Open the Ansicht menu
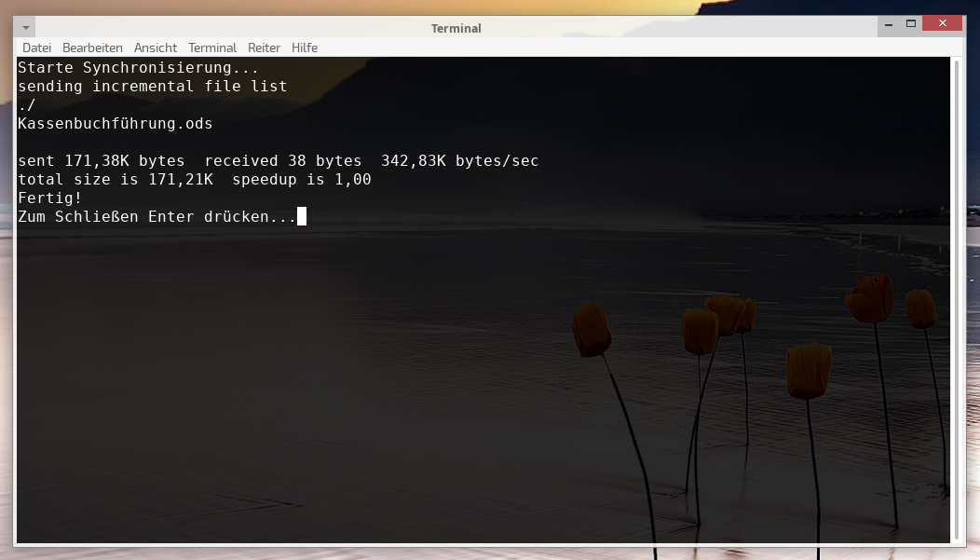The width and height of the screenshot is (980, 560). (x=155, y=48)
